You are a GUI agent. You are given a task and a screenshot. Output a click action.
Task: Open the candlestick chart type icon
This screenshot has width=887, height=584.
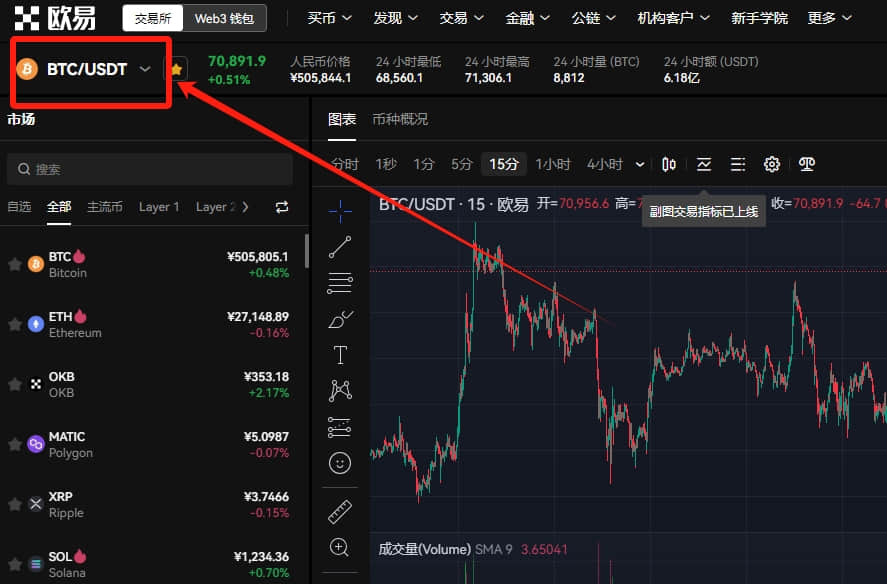tap(669, 164)
